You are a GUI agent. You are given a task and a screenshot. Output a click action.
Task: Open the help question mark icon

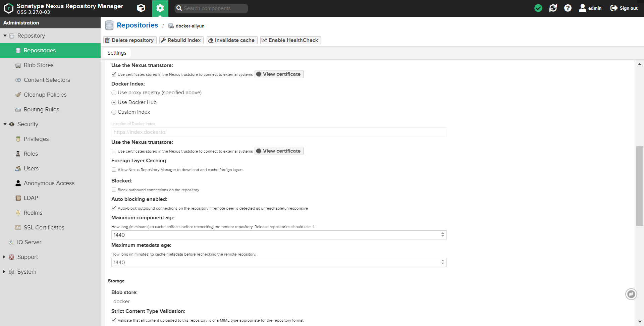pyautogui.click(x=568, y=8)
